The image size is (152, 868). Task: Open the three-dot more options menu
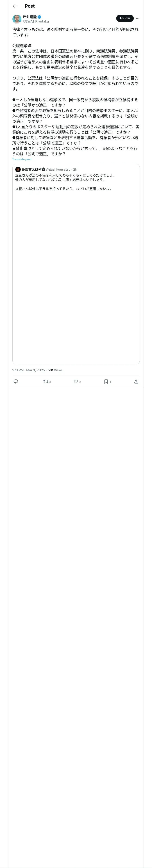138,18
